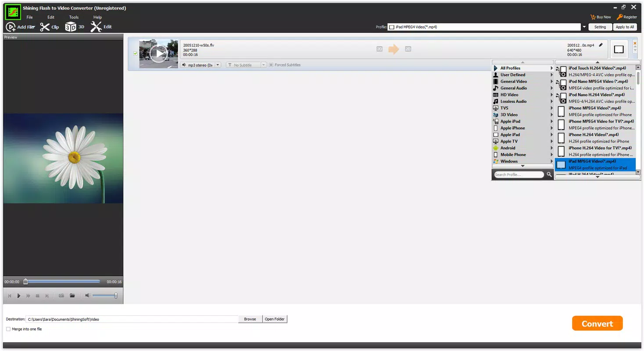Select User Defined profile category
This screenshot has width=644, height=351.
(522, 75)
